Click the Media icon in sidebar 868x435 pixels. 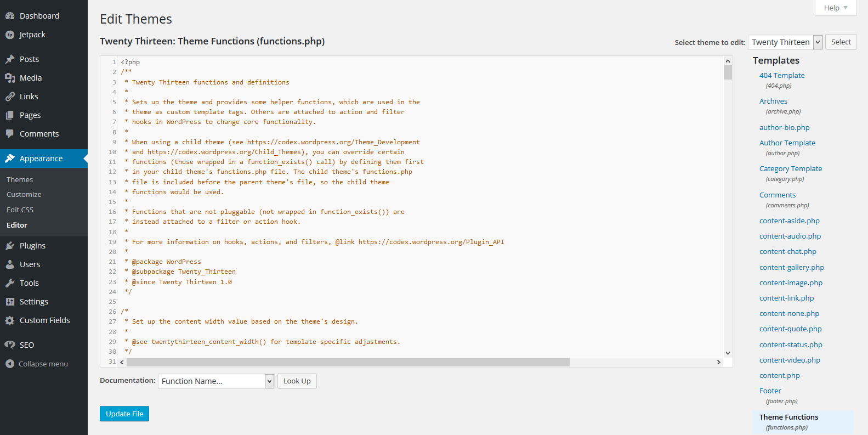(10, 78)
